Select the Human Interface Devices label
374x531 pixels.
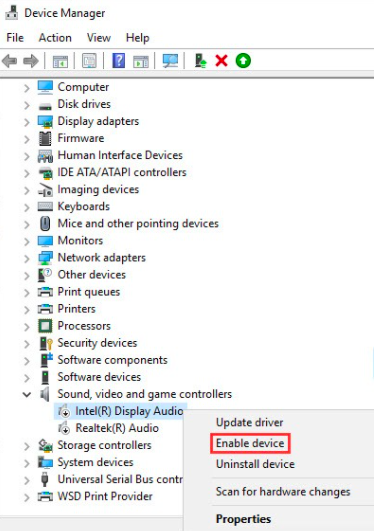pos(120,155)
